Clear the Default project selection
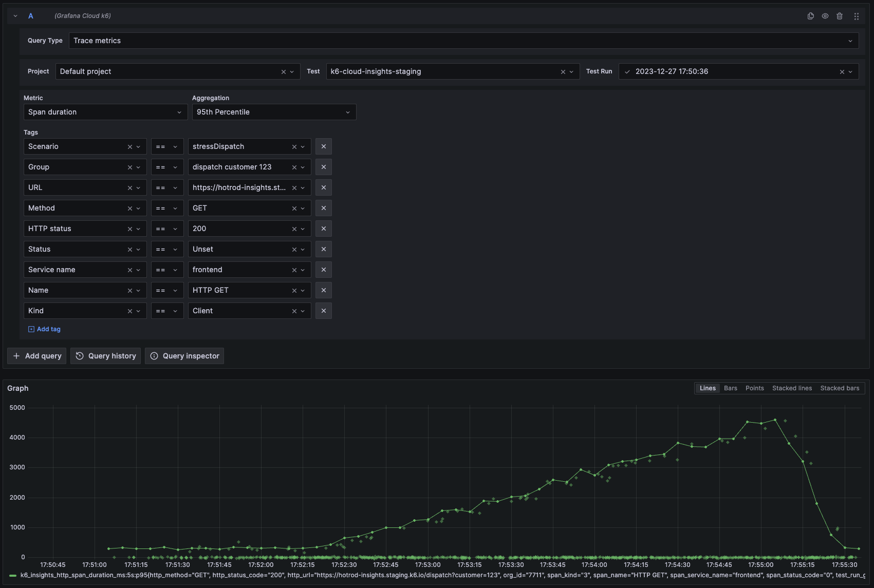 [x=283, y=72]
